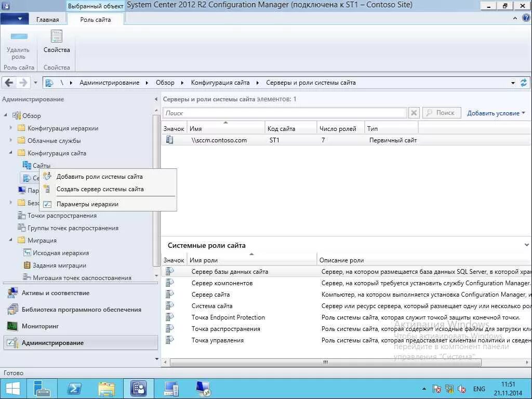Click the Библиотека программного обеспечения workspace icon

pos(12,310)
